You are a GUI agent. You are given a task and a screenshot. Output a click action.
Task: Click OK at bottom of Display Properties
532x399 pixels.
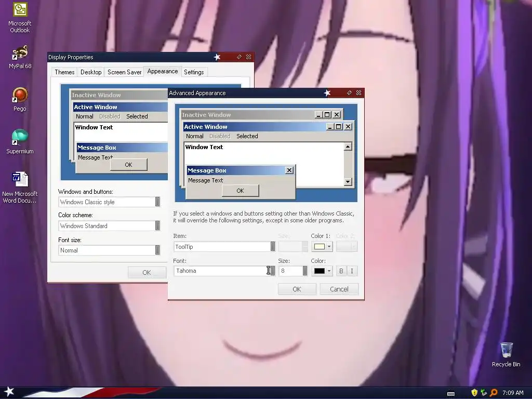[x=147, y=272]
